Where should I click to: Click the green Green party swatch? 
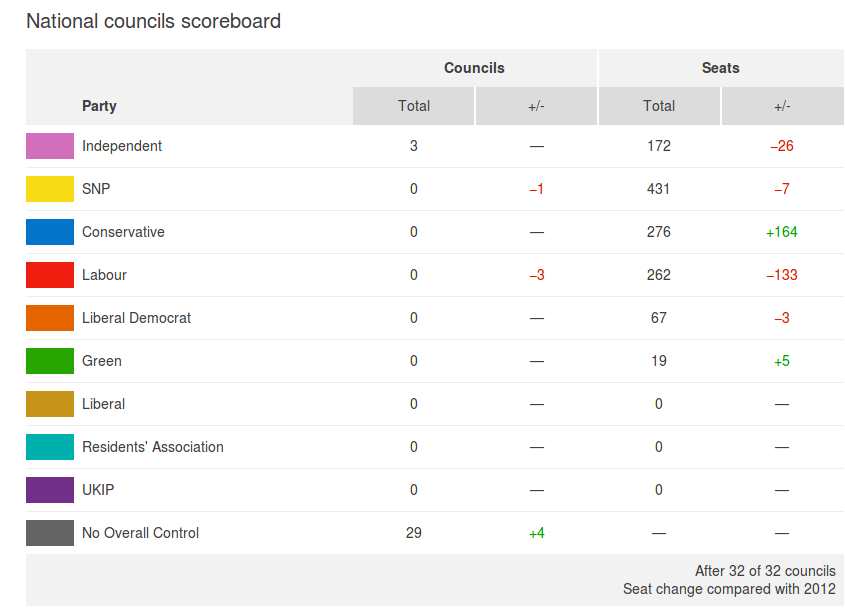(x=50, y=361)
